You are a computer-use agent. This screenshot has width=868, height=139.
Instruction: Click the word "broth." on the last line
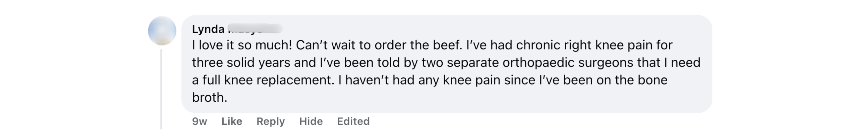click(209, 98)
